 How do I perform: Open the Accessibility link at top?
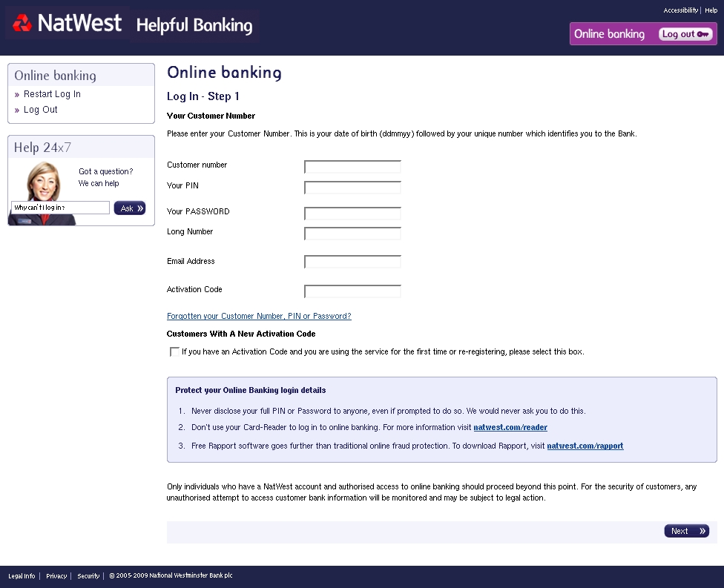pos(680,10)
